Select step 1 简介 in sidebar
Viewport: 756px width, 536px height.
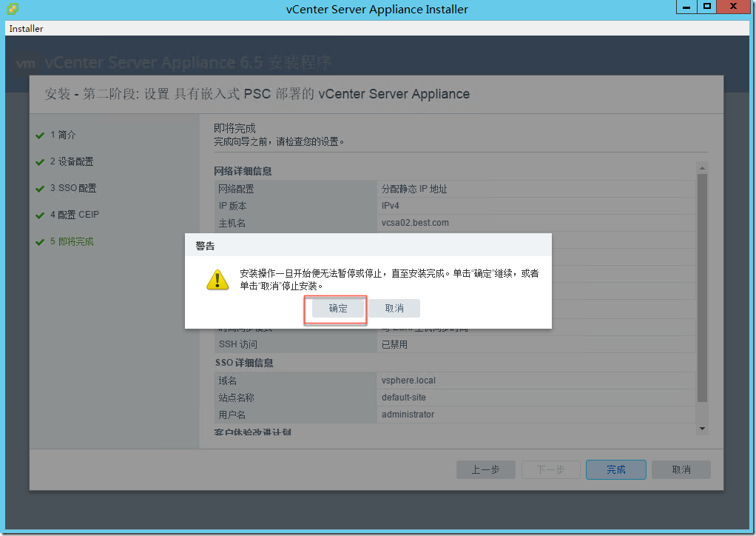[x=63, y=135]
